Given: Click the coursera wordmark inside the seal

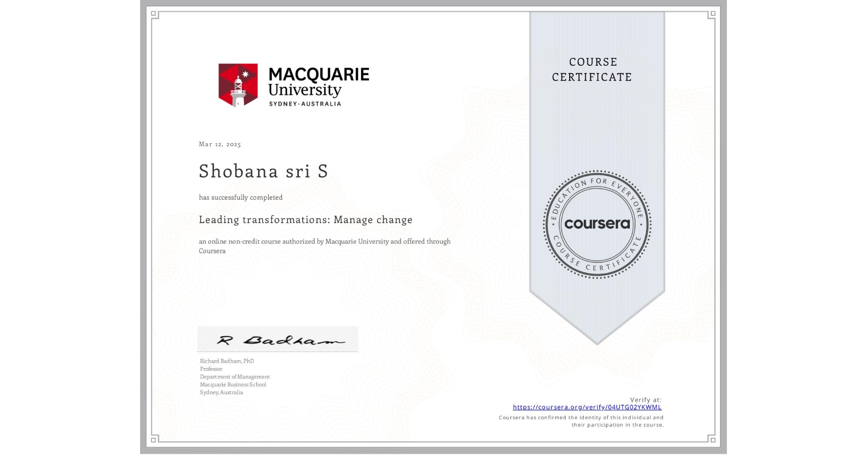Looking at the screenshot, I should coord(597,224).
